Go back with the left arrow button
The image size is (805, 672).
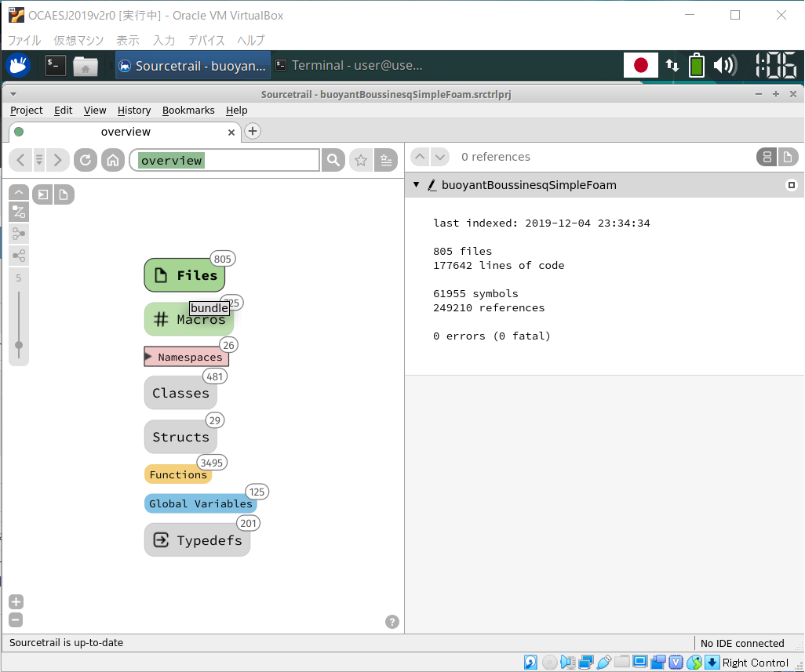(20, 161)
